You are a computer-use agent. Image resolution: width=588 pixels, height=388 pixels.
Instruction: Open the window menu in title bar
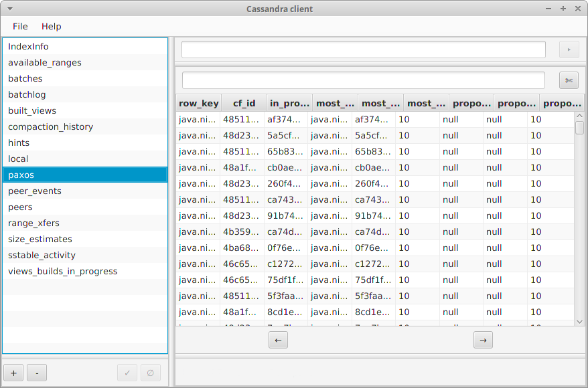(x=10, y=9)
